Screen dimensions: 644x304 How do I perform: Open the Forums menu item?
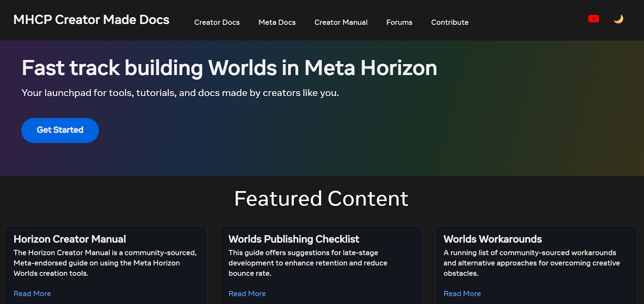click(x=399, y=23)
